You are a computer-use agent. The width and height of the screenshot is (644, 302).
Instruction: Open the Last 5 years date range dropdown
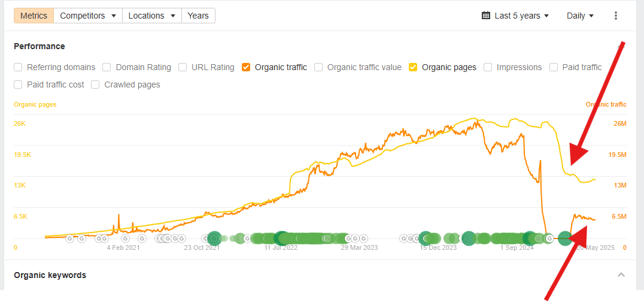[515, 16]
